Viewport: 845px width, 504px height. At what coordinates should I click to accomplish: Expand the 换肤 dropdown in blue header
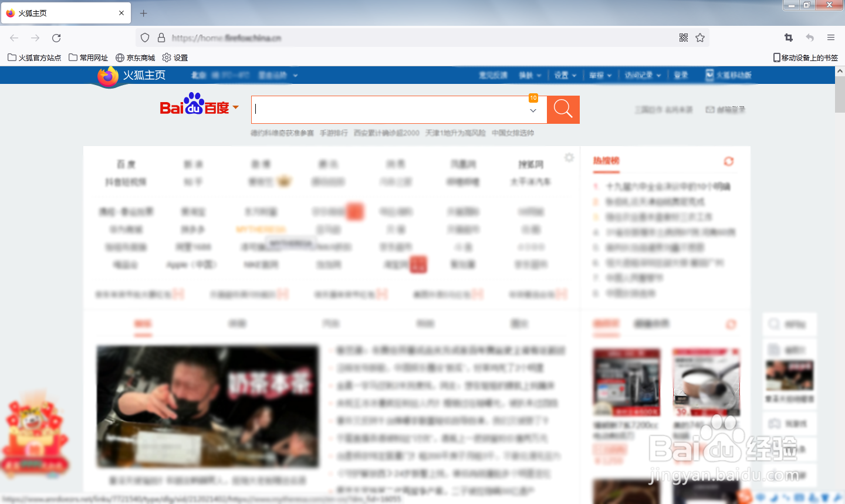tap(530, 75)
